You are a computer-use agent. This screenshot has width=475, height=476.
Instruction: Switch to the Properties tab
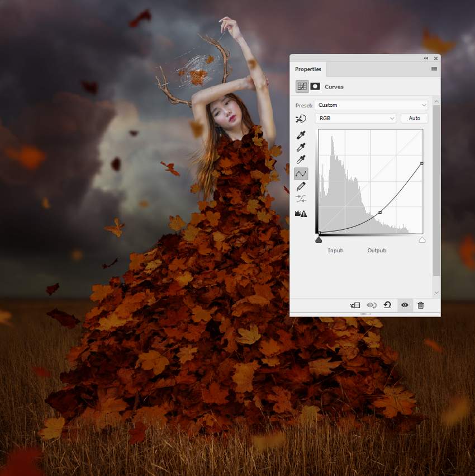tap(308, 69)
